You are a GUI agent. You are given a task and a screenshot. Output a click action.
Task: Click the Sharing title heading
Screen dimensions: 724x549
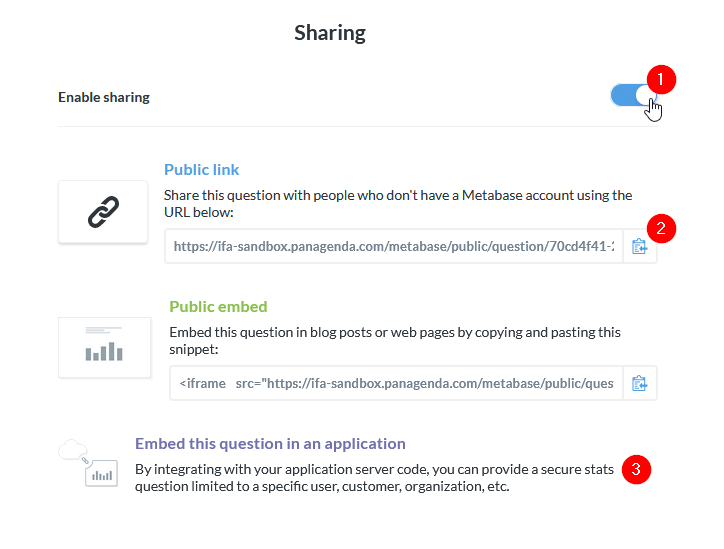pyautogui.click(x=330, y=33)
